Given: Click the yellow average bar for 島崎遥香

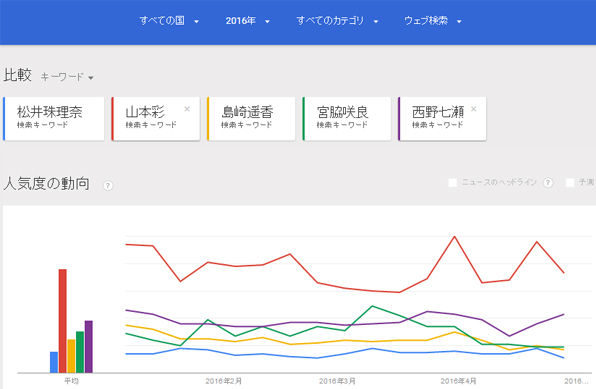Looking at the screenshot, I should pos(71,356).
